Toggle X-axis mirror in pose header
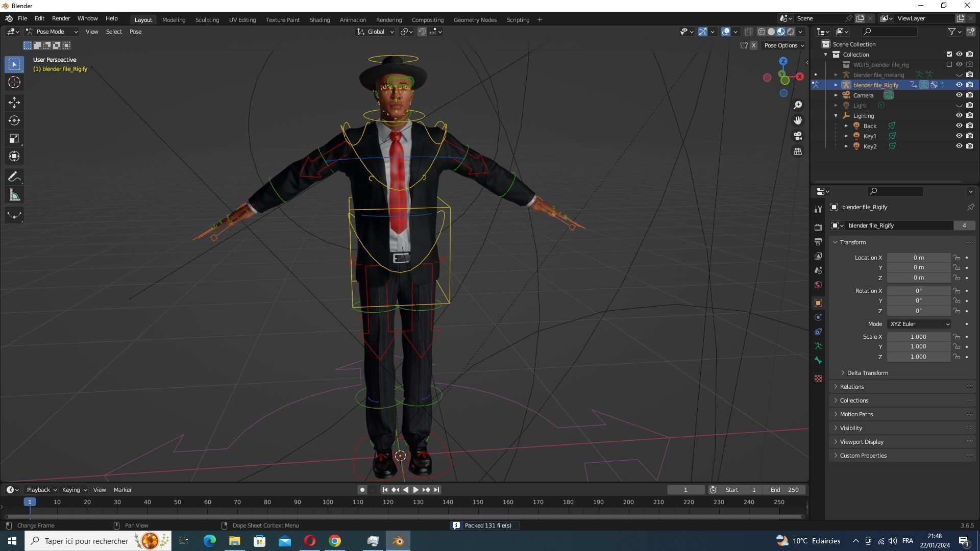The width and height of the screenshot is (980, 551). coord(753,45)
